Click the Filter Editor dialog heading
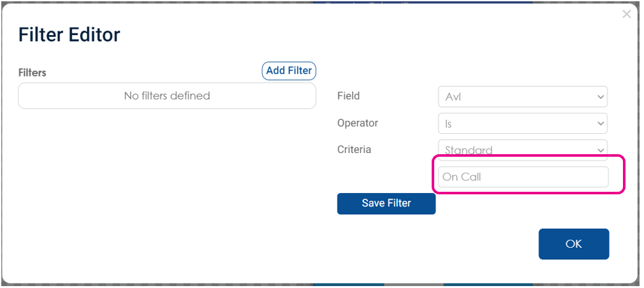This screenshot has height=288, width=644. (69, 35)
